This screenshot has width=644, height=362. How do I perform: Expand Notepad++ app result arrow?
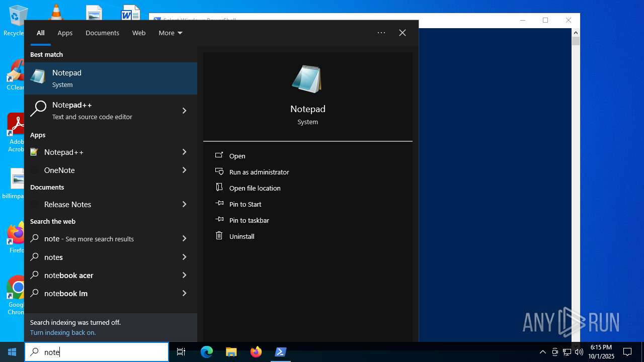(184, 152)
